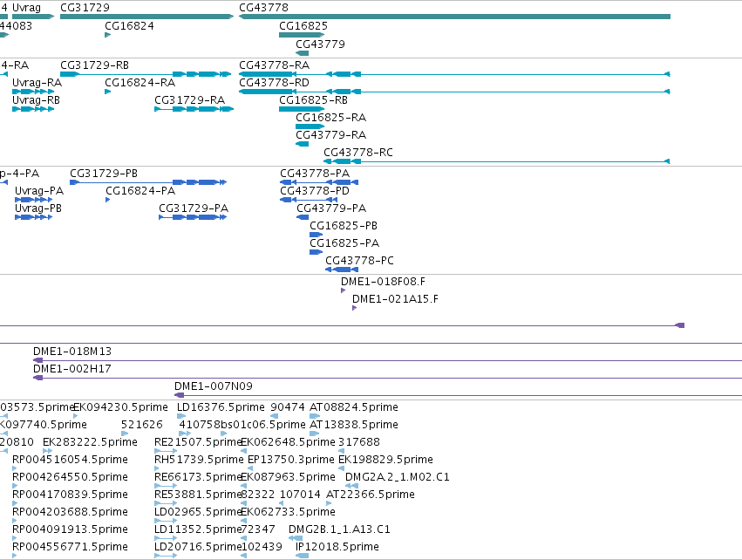The height and width of the screenshot is (560, 742).
Task: Select BAC clone DME1-007N09
Action: tap(458, 395)
